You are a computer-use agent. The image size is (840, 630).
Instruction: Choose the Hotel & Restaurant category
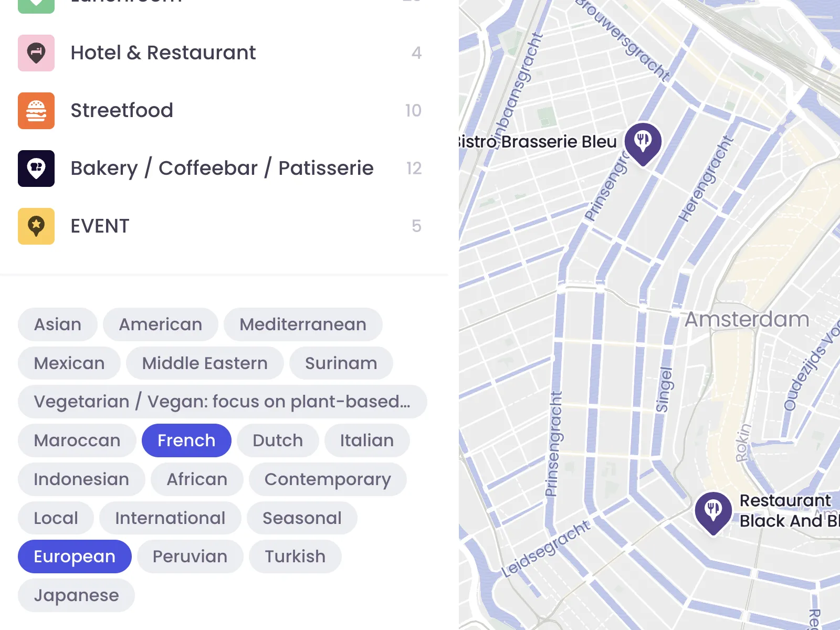click(163, 53)
